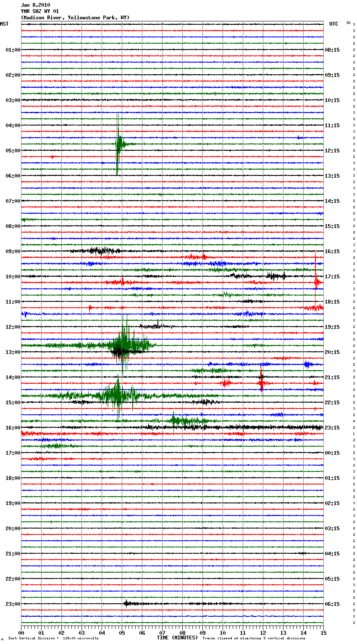357x644 pixels.
Task: Select the 16:00 MST row label
Action: pyautogui.click(x=13, y=428)
